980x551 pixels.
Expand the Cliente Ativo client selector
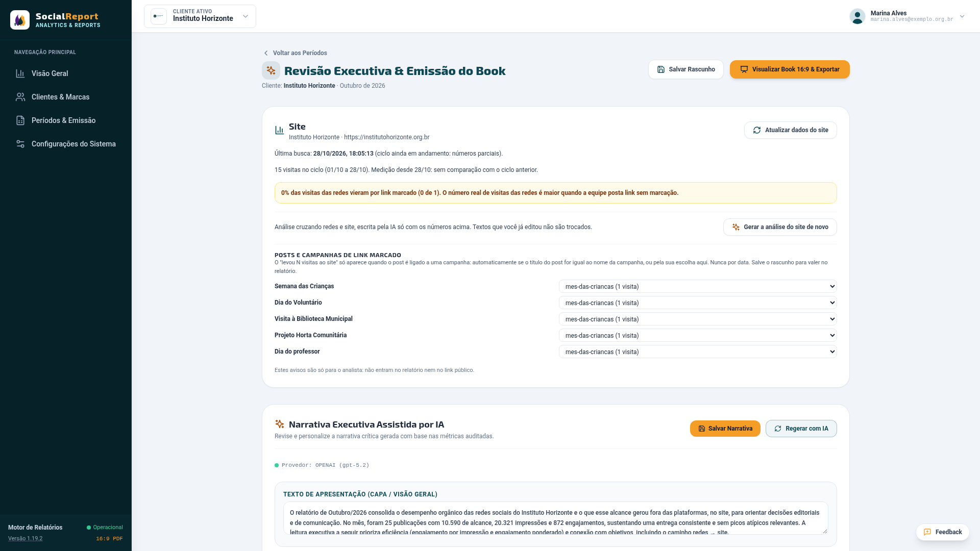point(200,16)
